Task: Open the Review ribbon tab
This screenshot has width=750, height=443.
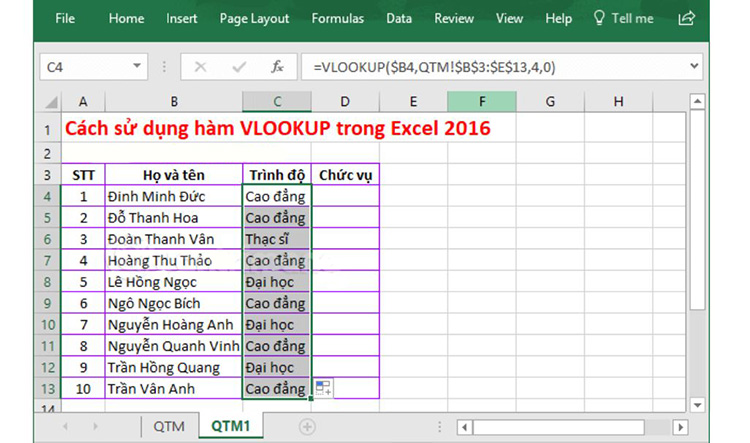Action: coord(454,19)
